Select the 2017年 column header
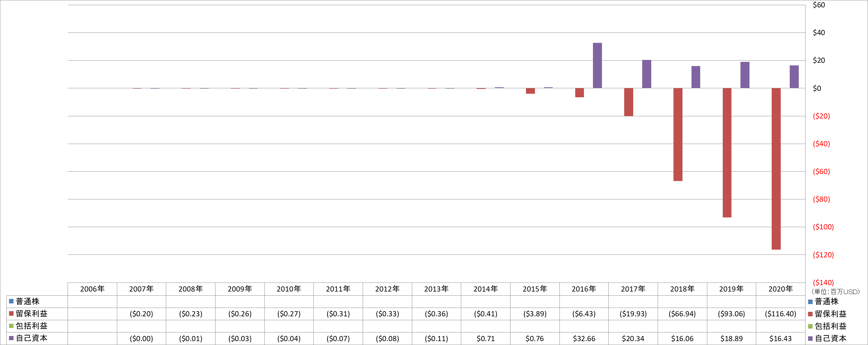Viewport: 868px width, 345px height. [x=634, y=289]
